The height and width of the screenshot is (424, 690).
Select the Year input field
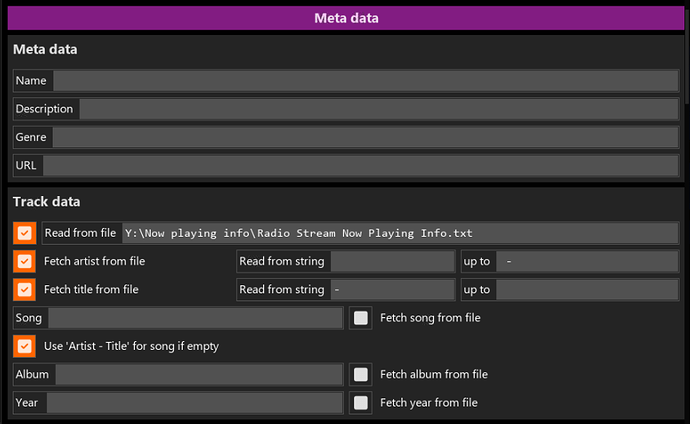195,402
